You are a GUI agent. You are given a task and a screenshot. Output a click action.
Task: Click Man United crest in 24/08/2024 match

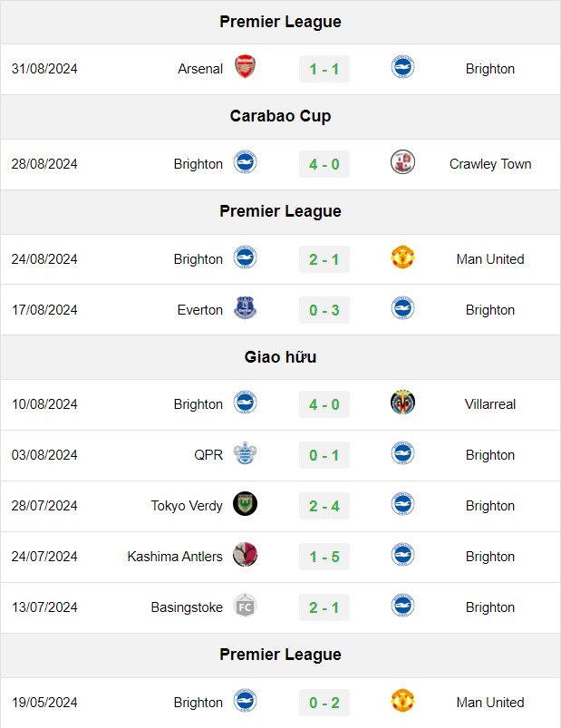pyautogui.click(x=402, y=257)
